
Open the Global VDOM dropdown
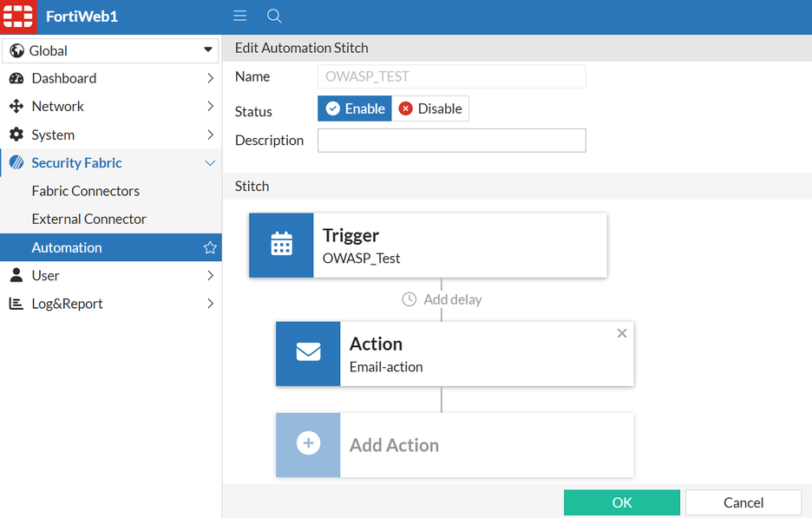point(110,50)
